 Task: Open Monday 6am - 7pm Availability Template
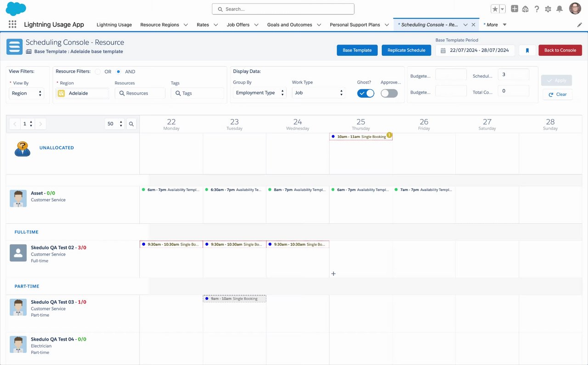[x=171, y=189]
